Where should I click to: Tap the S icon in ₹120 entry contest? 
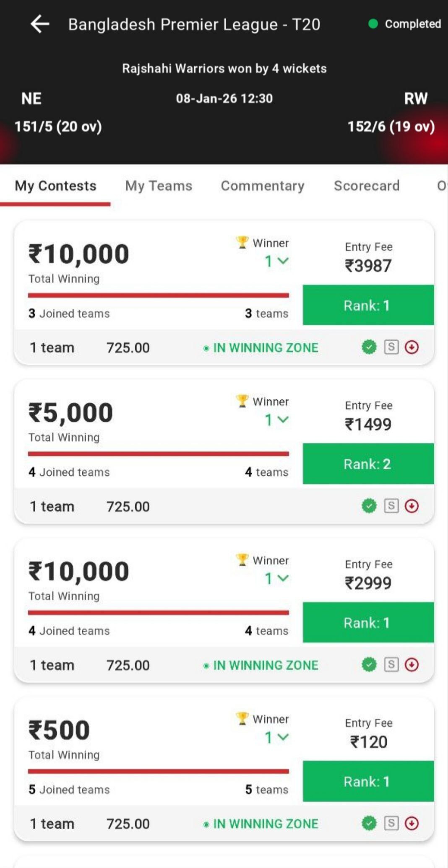[x=391, y=823]
